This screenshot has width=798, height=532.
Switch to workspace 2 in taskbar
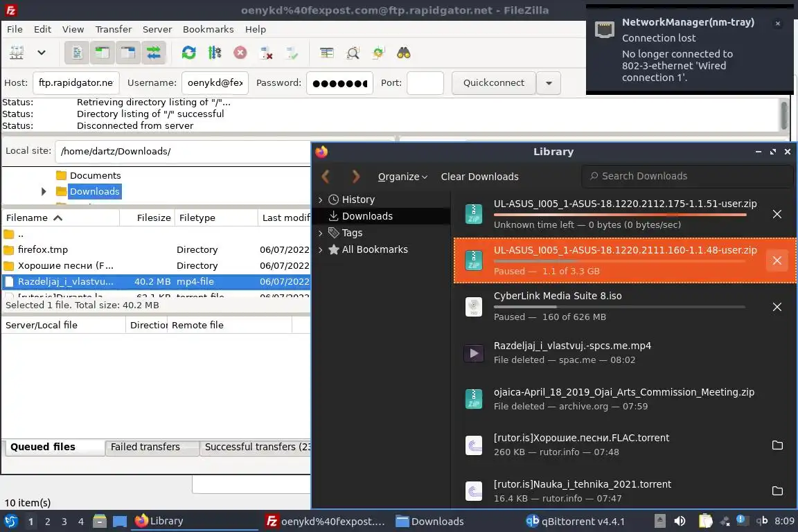(x=48, y=522)
